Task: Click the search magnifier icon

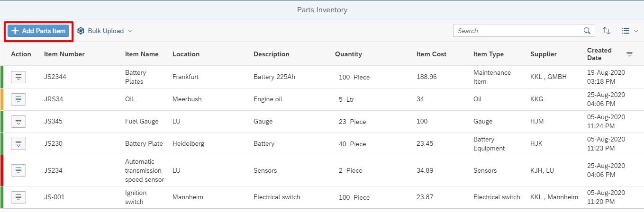Action: pos(587,31)
